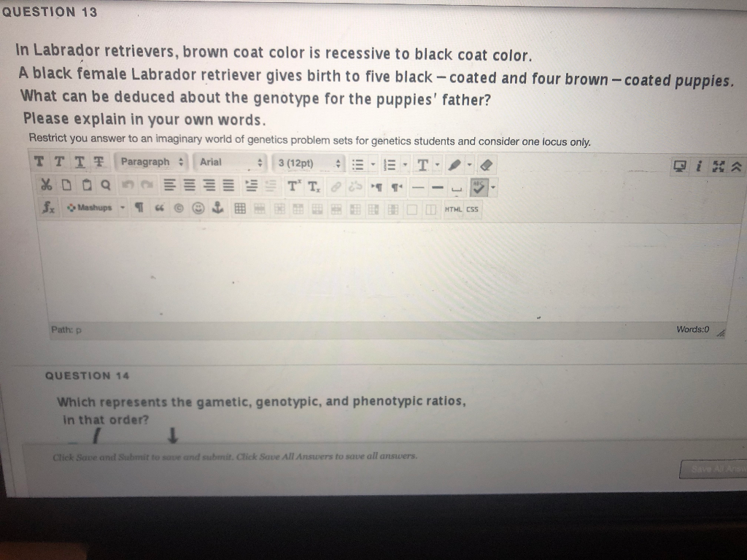Open the editor in fullscreen mode

(718, 166)
